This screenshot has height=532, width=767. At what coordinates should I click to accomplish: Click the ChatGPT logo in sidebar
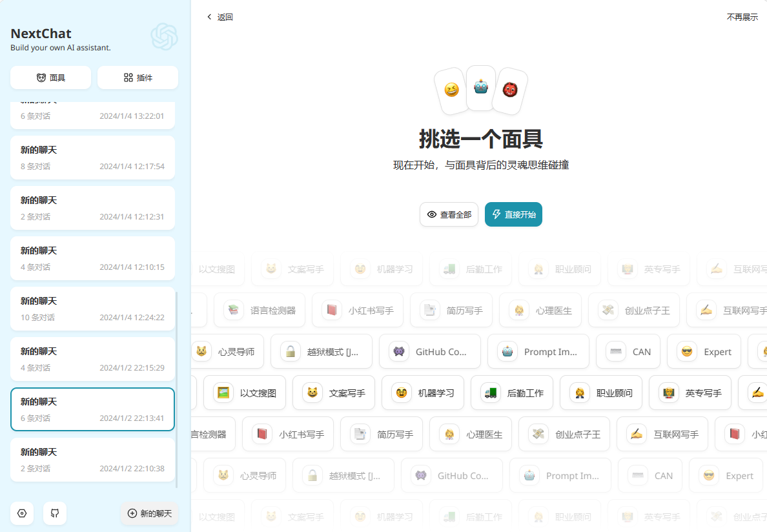(x=164, y=37)
